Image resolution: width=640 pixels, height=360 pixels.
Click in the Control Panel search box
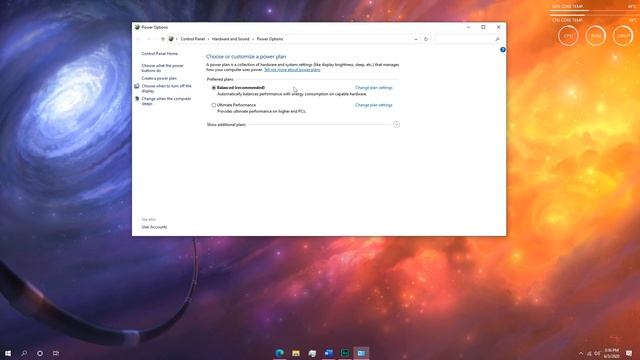(x=468, y=39)
